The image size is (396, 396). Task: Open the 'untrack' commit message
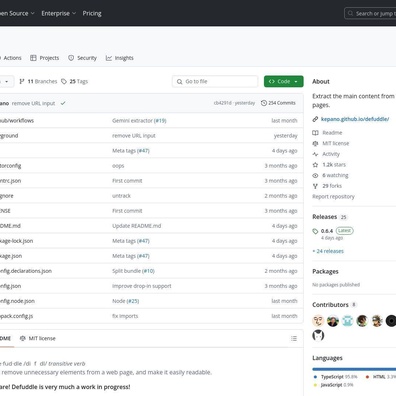point(121,196)
